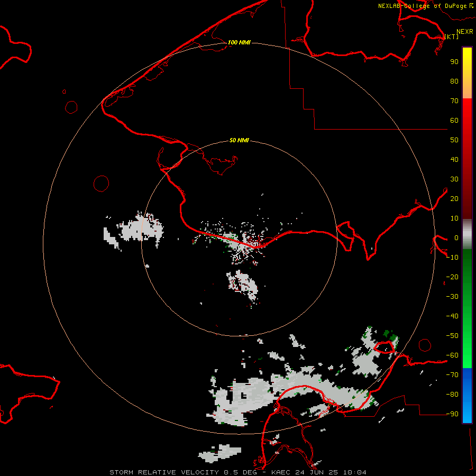Click the positive 30 scale label
The width and height of the screenshot is (476, 476).
454,179
